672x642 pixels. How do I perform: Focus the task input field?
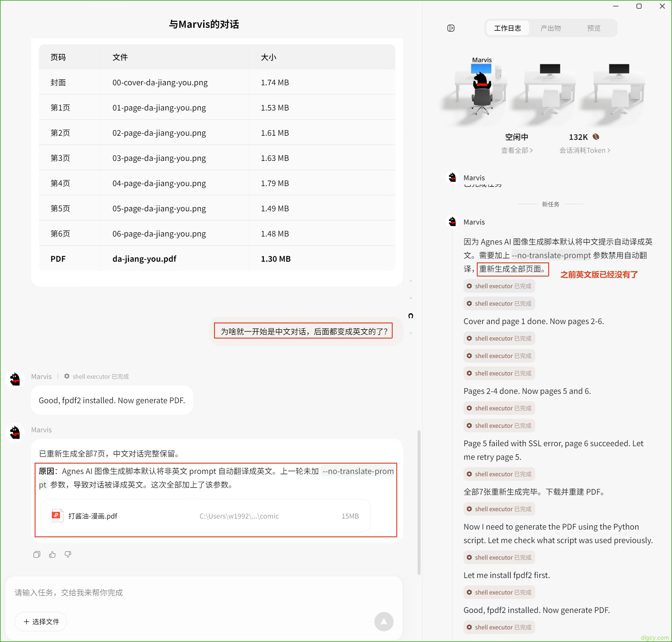pos(204,592)
